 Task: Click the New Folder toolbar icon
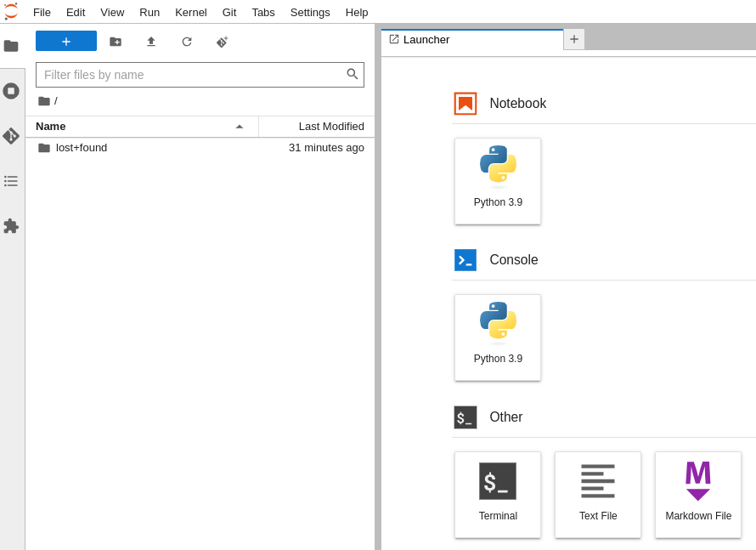coord(116,42)
